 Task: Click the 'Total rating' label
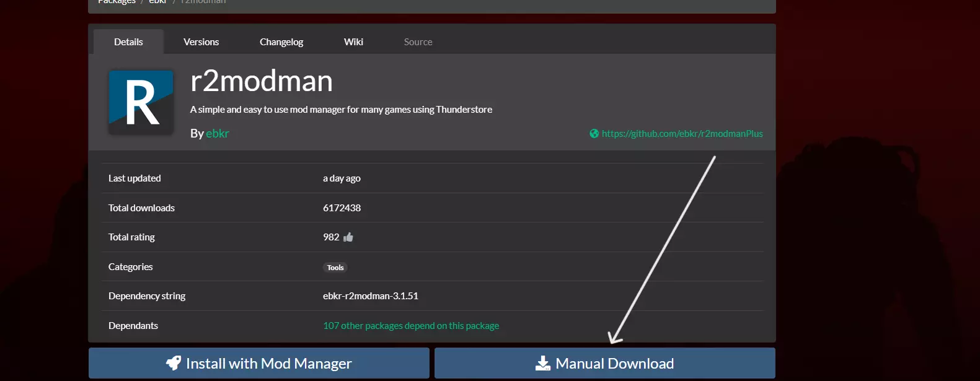pyautogui.click(x=131, y=237)
